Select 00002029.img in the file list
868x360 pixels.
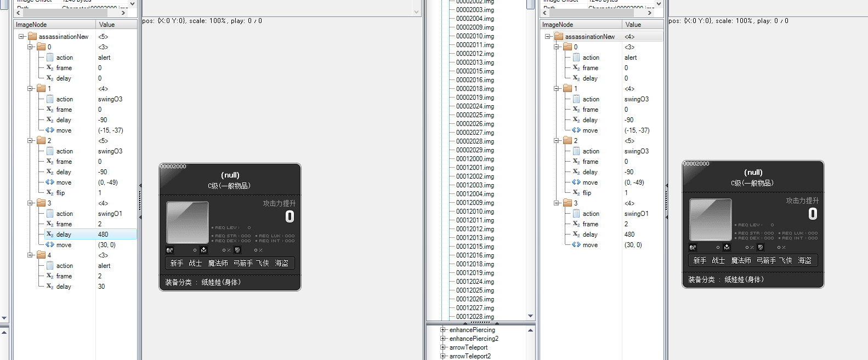click(474, 150)
